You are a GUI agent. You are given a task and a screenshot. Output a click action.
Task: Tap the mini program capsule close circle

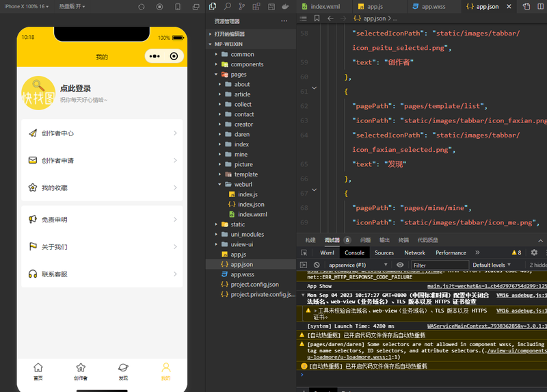click(174, 56)
